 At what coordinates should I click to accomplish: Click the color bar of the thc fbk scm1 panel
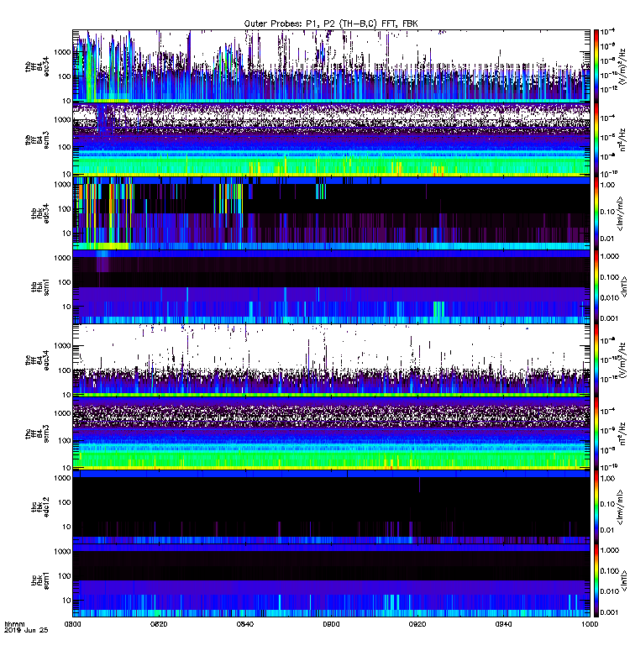(x=596, y=580)
